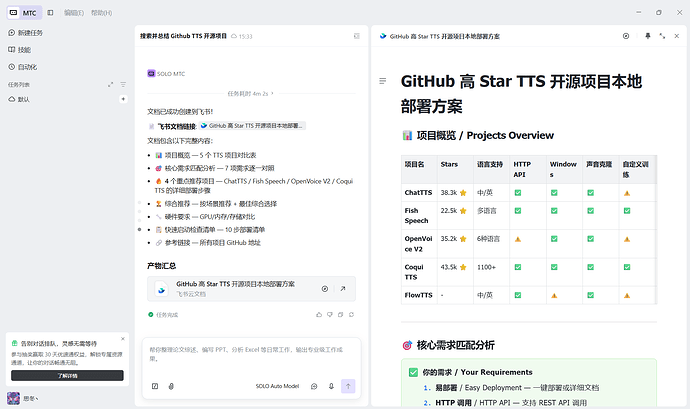Open the document outline icon beside the title
This screenshot has height=409, width=690.
point(383,81)
